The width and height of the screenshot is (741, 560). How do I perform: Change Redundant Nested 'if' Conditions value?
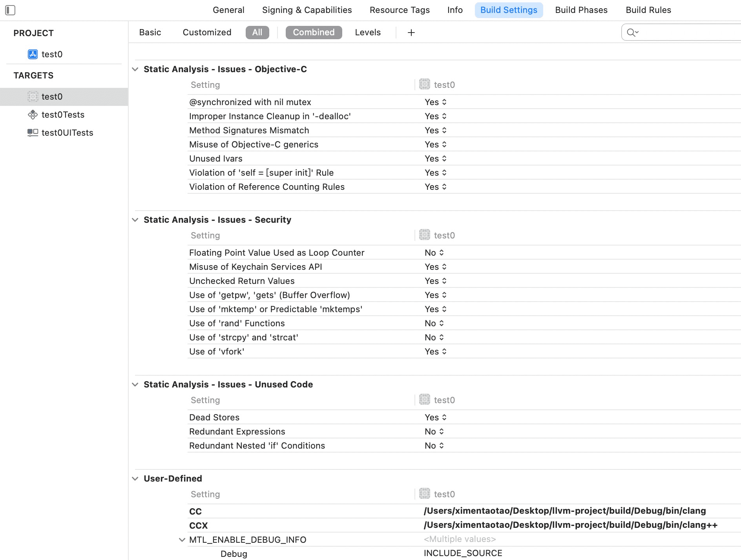434,445
